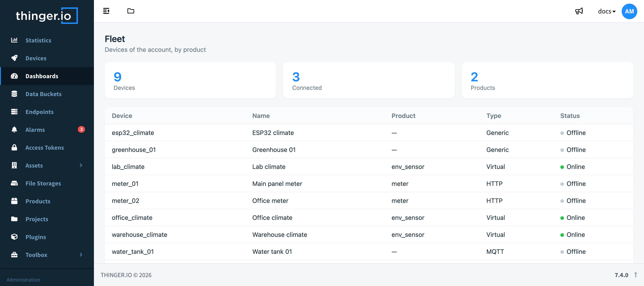
Task: Click env_sensor product in office_climate row
Action: click(408, 218)
